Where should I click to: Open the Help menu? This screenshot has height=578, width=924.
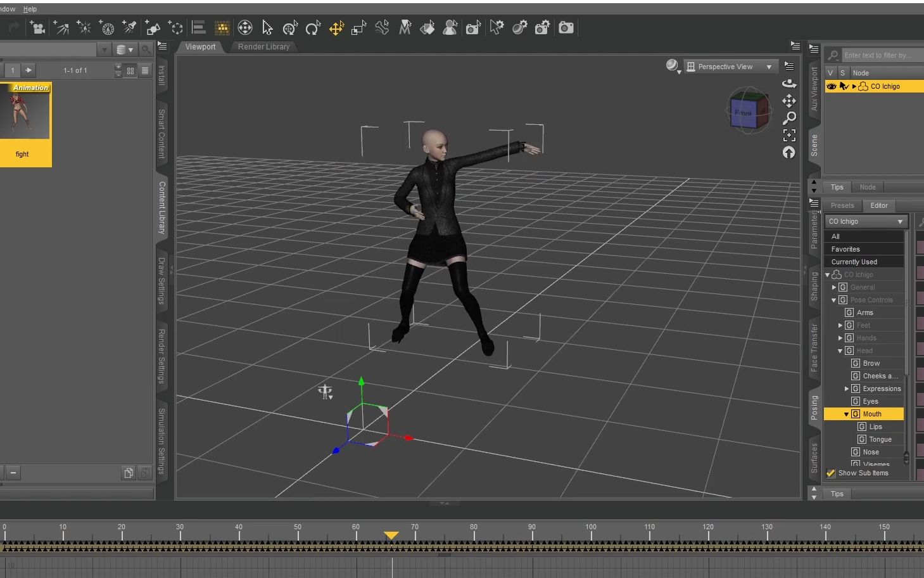click(30, 9)
